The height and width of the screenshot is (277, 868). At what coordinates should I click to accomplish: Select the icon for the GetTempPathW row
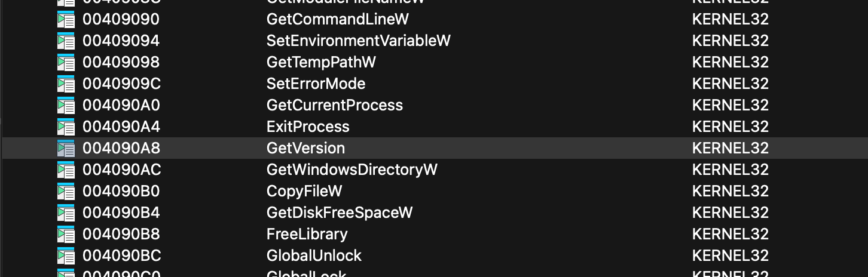66,63
